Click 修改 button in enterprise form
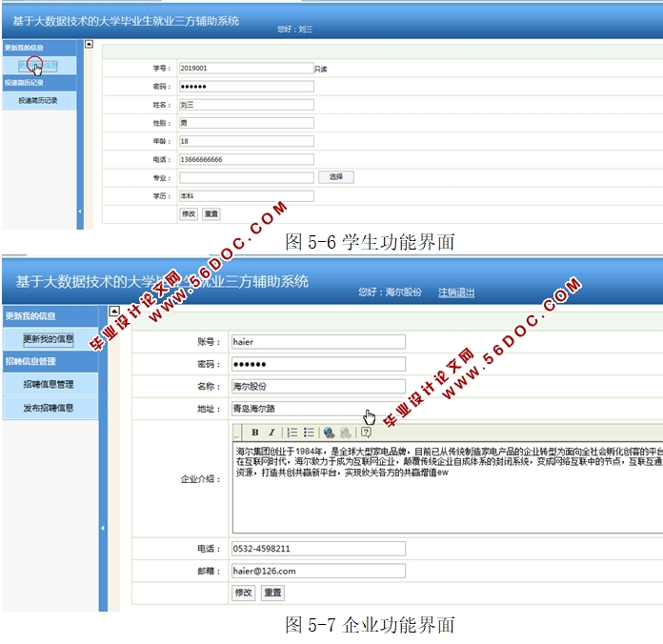The width and height of the screenshot is (663, 644). (243, 593)
